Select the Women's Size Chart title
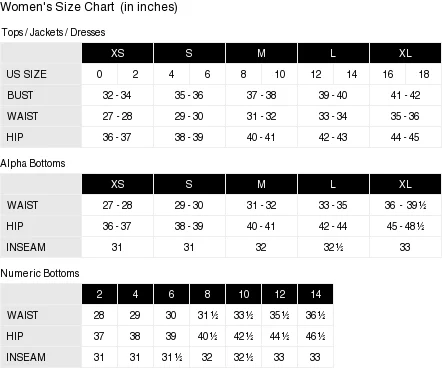 [x=89, y=7]
